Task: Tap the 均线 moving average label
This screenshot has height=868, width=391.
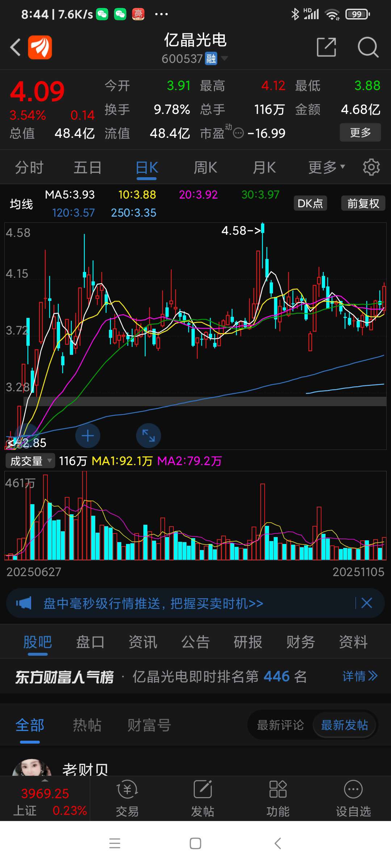Action: tap(21, 204)
